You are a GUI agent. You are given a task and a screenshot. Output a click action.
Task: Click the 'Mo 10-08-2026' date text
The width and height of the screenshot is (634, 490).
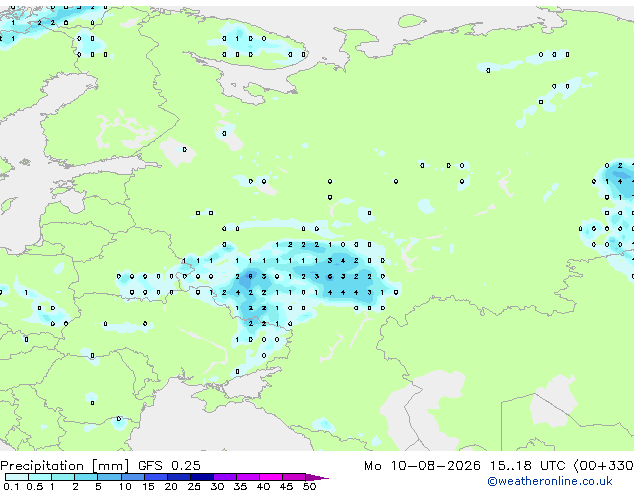tap(422, 466)
